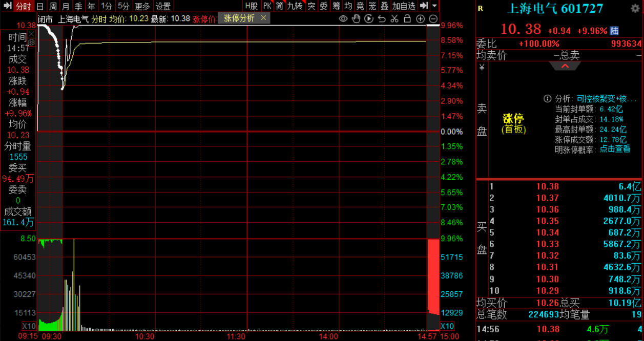The width and height of the screenshot is (644, 341).
Task: Switch to the 季 quarterly chart tab
Action: coord(78,6)
